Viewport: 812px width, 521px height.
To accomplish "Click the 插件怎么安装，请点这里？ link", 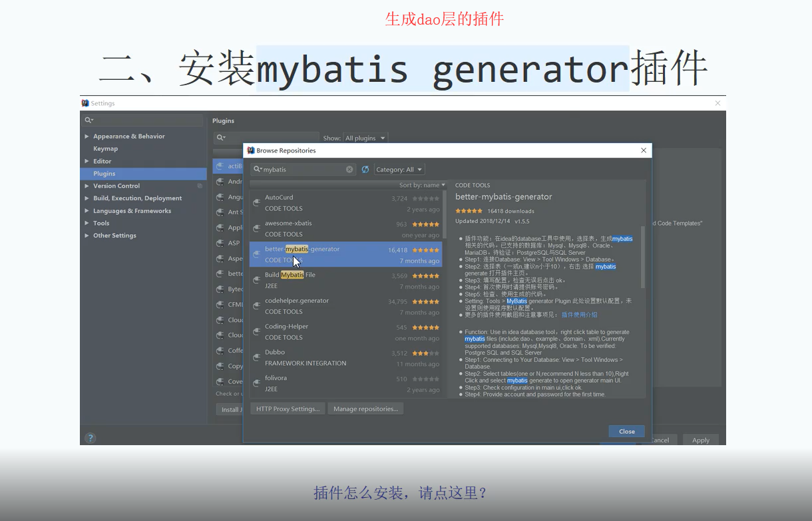I will pos(401,493).
